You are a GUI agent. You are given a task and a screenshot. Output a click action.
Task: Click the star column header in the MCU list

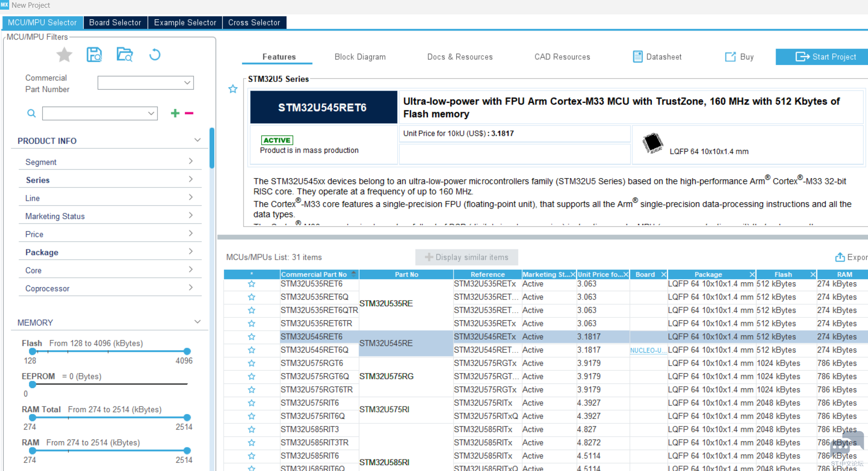tap(252, 275)
